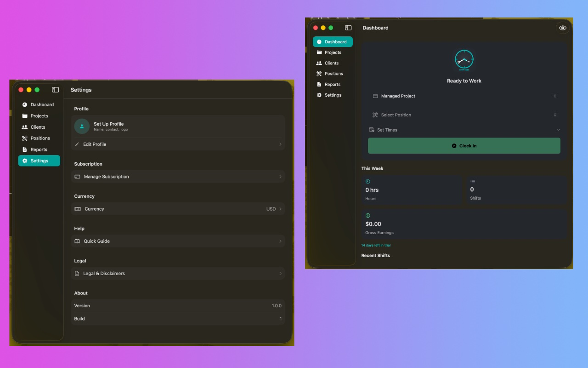Open Dashboard in Settings window sidebar

click(39, 105)
